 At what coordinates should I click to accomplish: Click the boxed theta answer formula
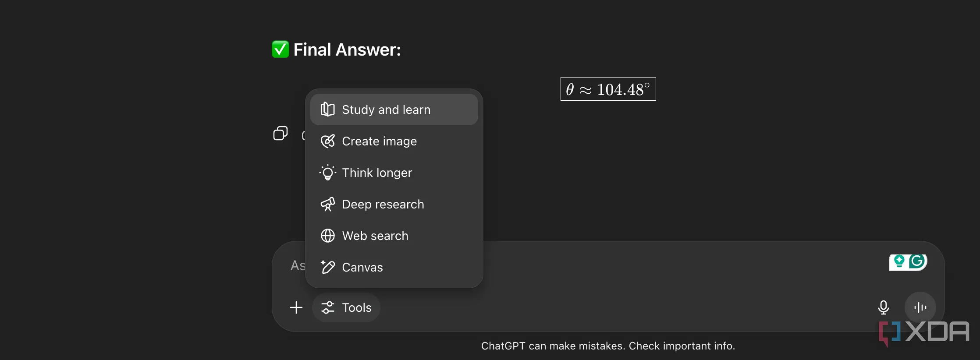coord(608,89)
